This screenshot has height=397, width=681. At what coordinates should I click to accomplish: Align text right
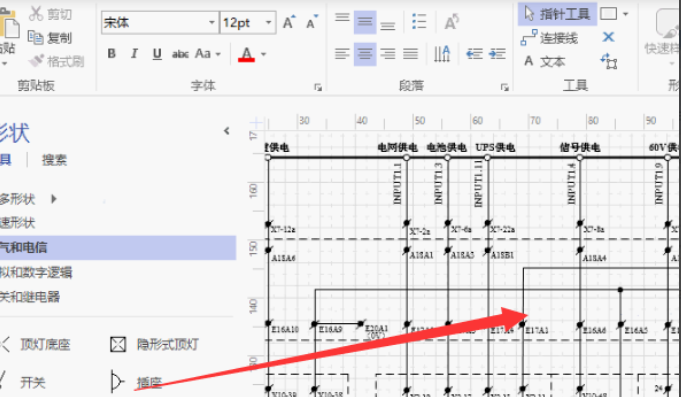[x=388, y=54]
